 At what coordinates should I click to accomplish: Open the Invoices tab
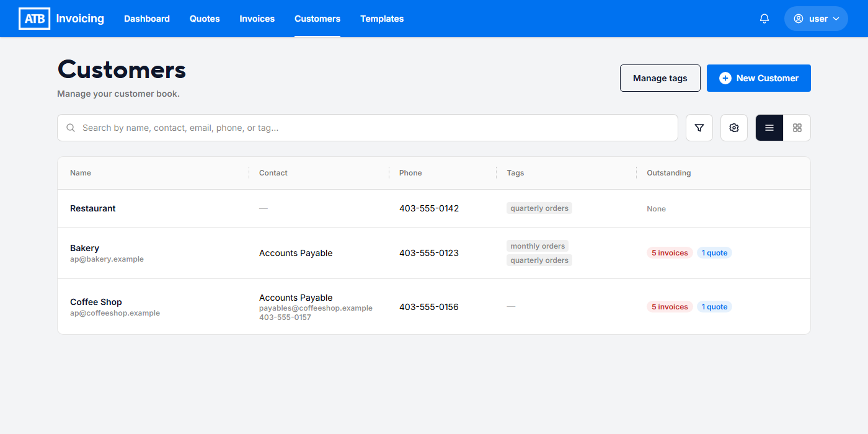click(x=257, y=19)
